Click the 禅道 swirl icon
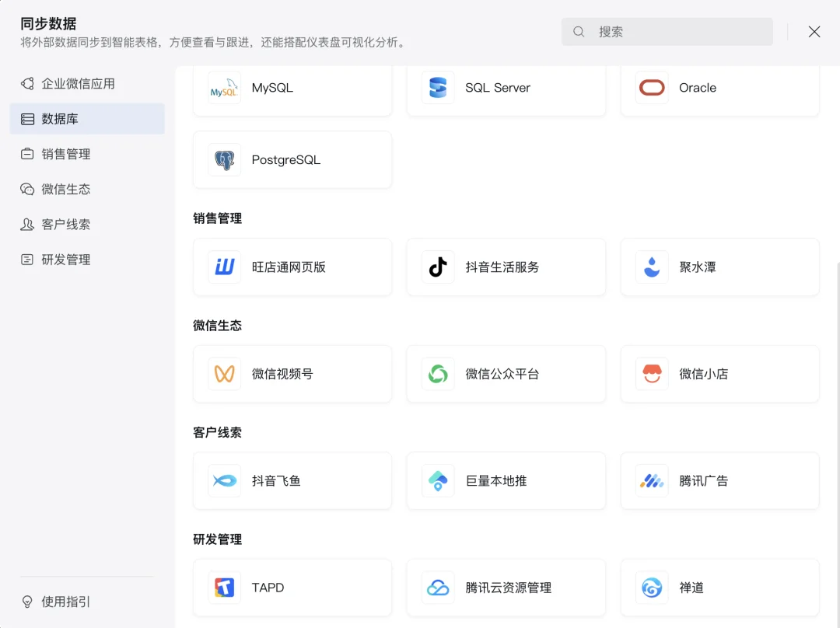 click(x=652, y=588)
